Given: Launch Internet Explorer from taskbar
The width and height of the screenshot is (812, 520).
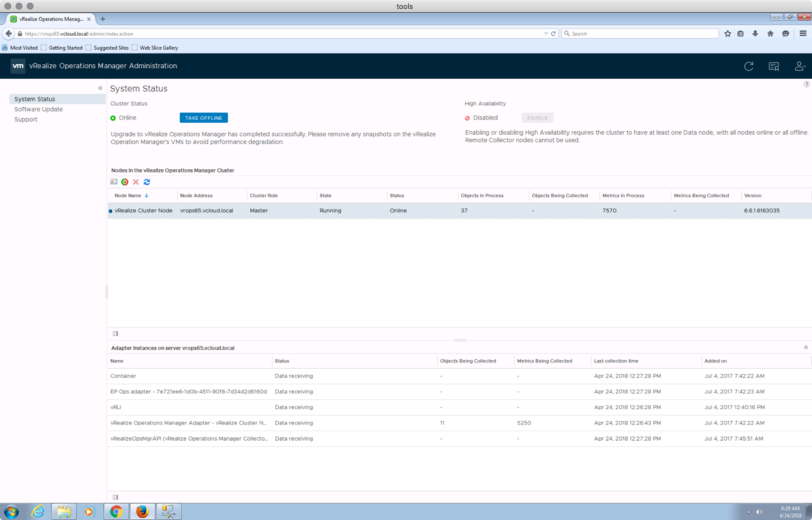Looking at the screenshot, I should (x=38, y=511).
